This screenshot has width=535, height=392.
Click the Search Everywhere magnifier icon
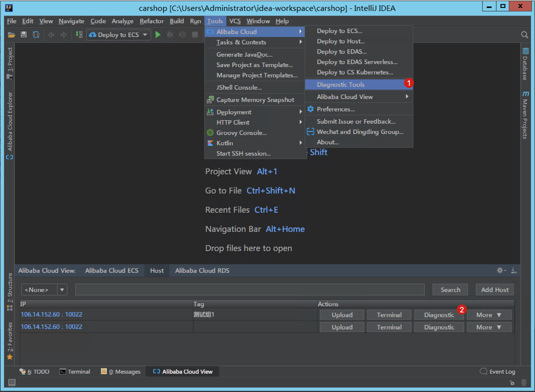525,34
